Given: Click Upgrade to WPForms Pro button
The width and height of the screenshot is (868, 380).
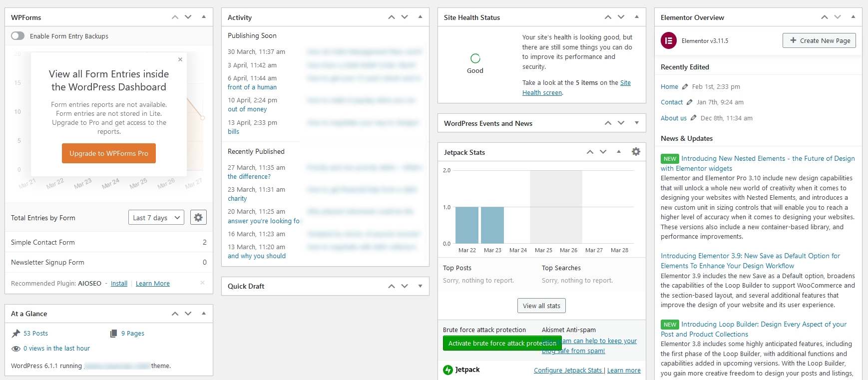Looking at the screenshot, I should [109, 153].
